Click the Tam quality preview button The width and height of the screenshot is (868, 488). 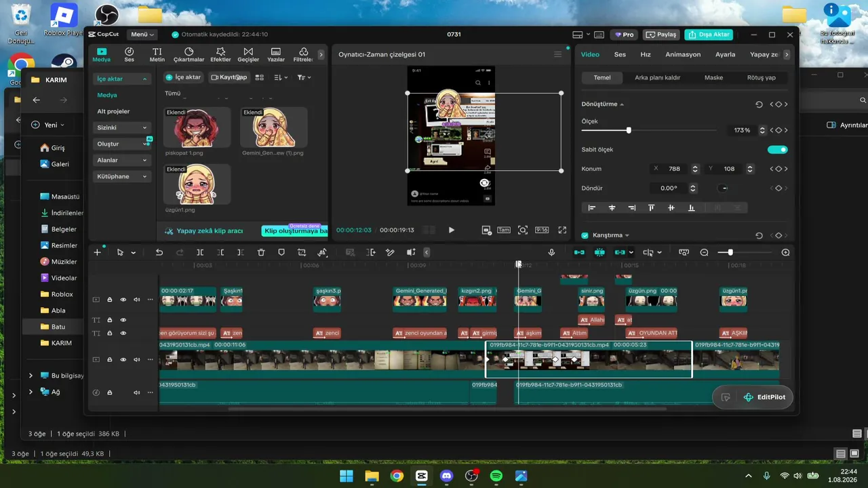tap(504, 230)
